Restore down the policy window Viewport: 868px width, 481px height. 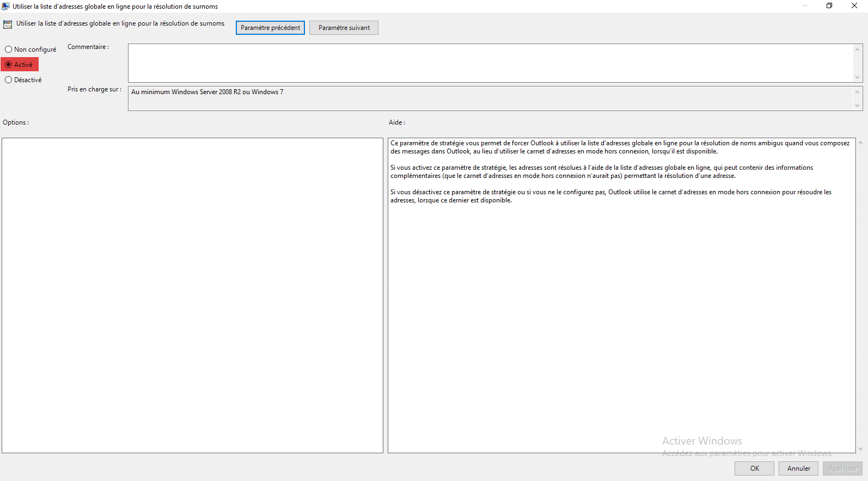[829, 6]
